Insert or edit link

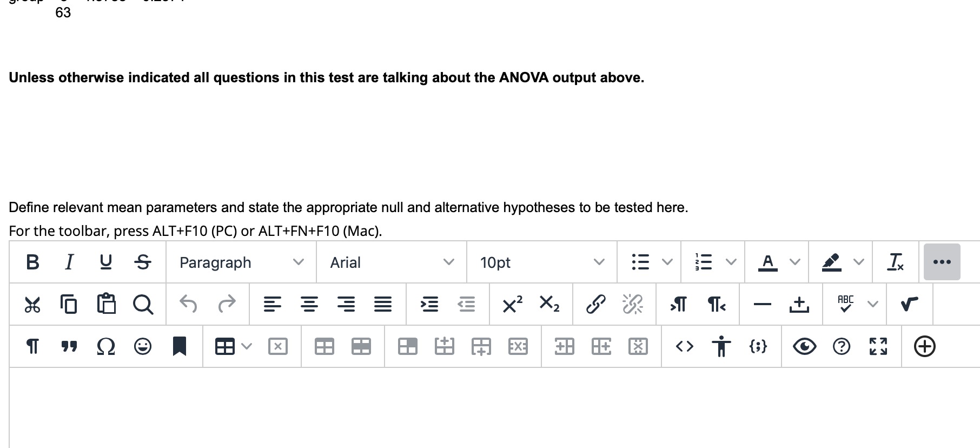pyautogui.click(x=595, y=304)
